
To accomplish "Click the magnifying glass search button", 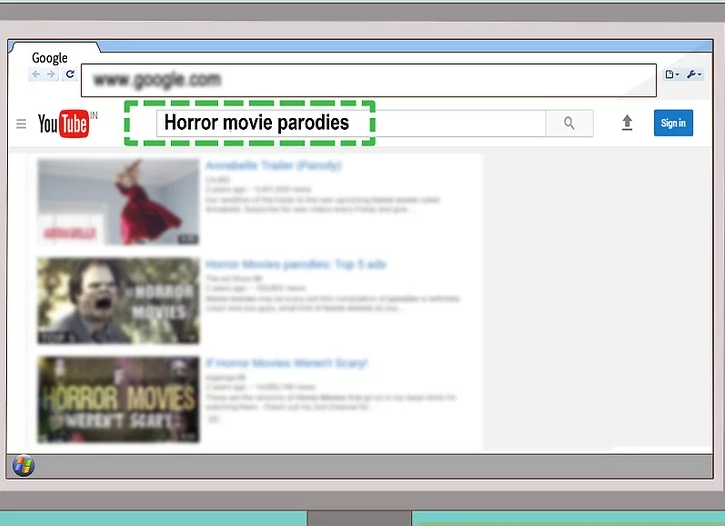I will (x=569, y=123).
